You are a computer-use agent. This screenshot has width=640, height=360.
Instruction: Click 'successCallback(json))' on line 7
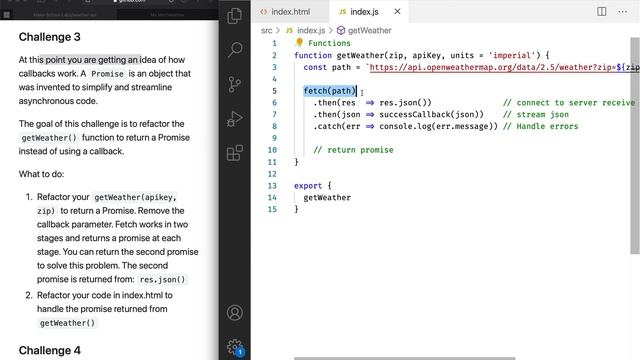click(x=431, y=114)
